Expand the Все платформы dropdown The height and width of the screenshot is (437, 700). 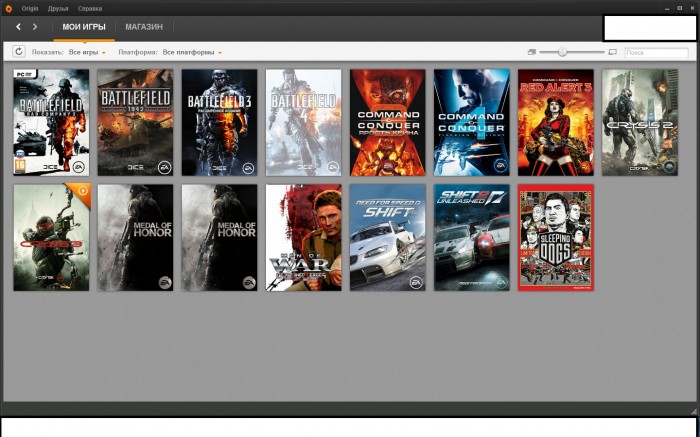click(192, 52)
